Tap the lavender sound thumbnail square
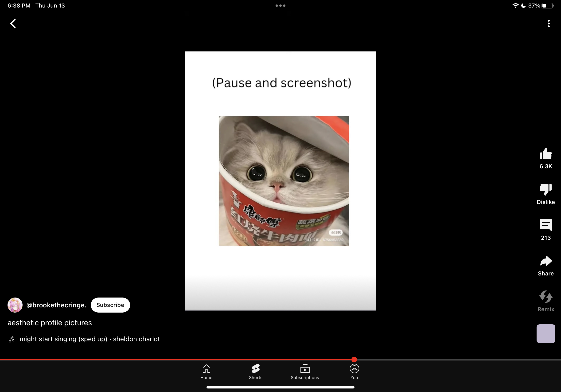Screen dimensions: 561x392 [545, 333]
